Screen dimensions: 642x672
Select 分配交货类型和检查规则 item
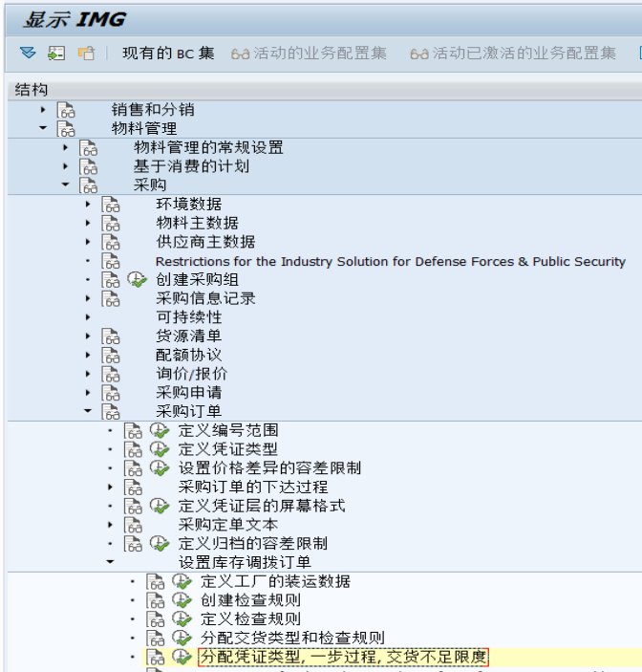(x=292, y=638)
